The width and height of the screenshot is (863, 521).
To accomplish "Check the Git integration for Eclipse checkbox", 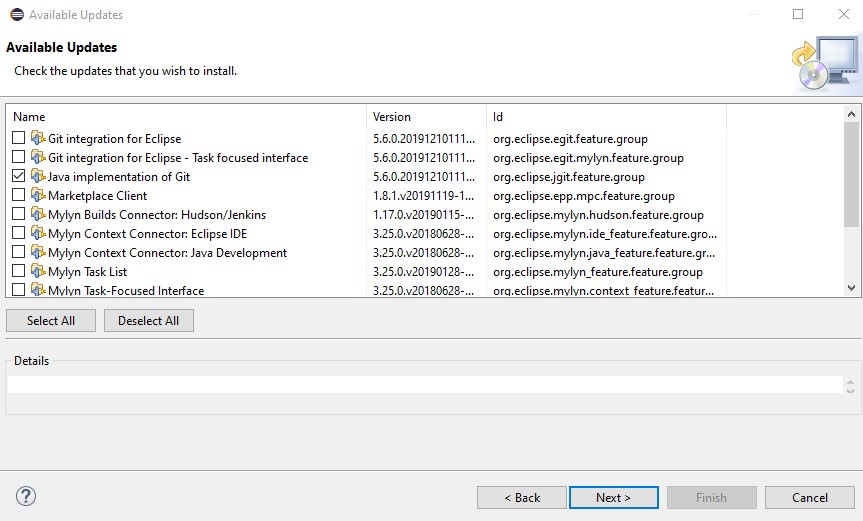I will point(19,138).
